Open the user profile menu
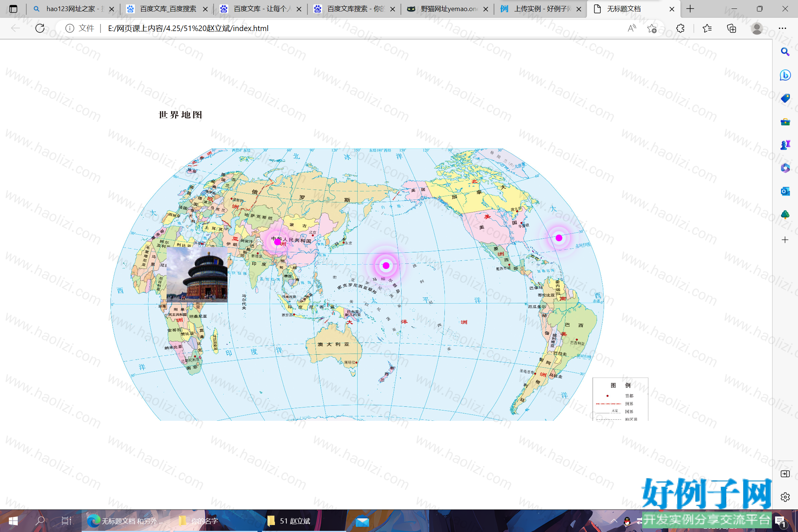This screenshot has width=798, height=532. click(757, 28)
